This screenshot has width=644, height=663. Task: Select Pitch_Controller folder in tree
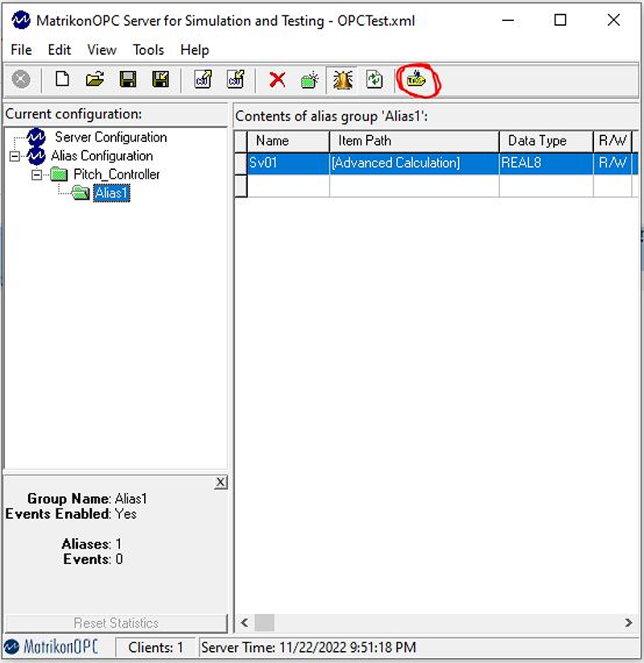117,174
